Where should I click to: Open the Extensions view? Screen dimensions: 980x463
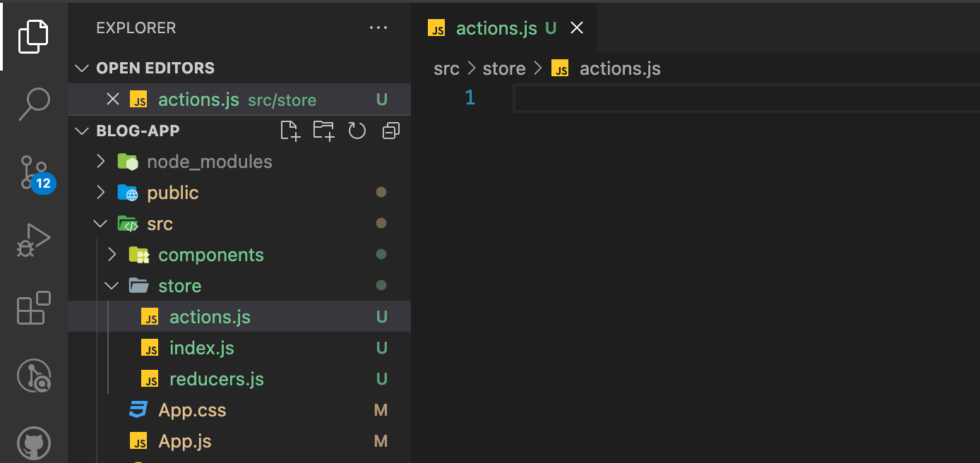33,308
